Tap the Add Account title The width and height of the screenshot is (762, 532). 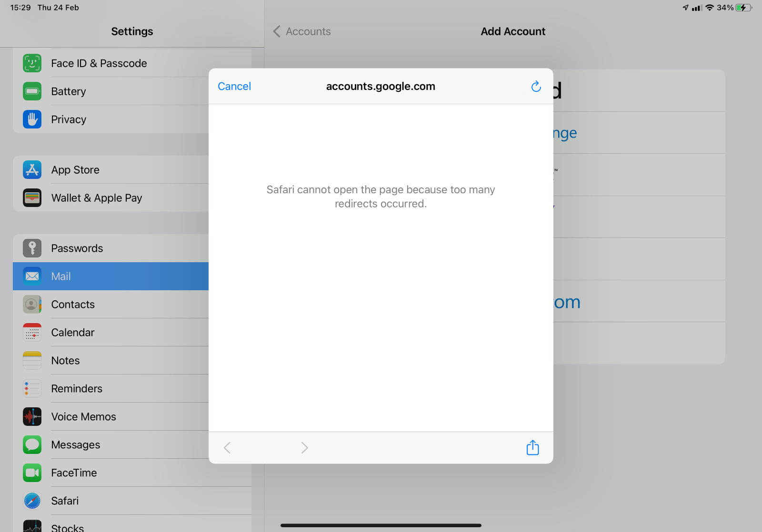(x=513, y=31)
